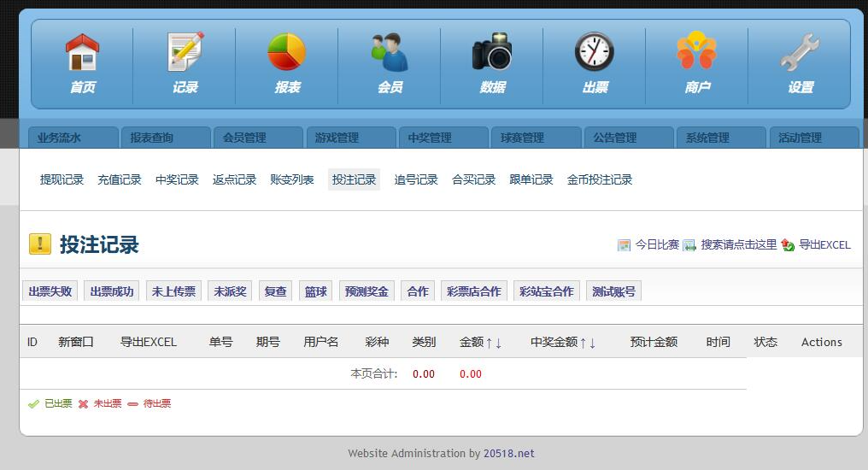Viewport: 868px width, 470px height.
Task: Open the 会员 members icon
Action: pyautogui.click(x=390, y=52)
